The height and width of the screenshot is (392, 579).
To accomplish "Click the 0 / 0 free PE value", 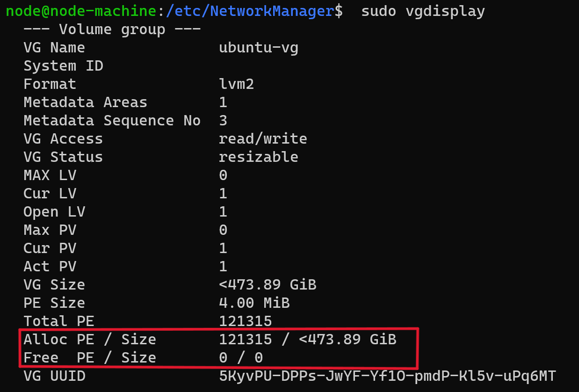I will (241, 358).
